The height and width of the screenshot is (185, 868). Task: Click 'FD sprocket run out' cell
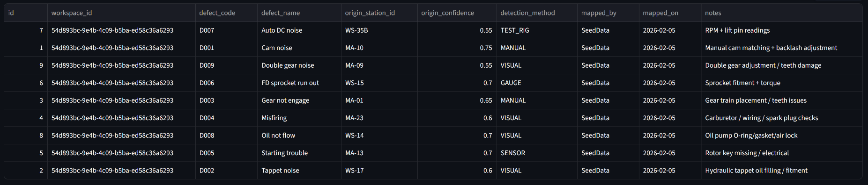299,83
